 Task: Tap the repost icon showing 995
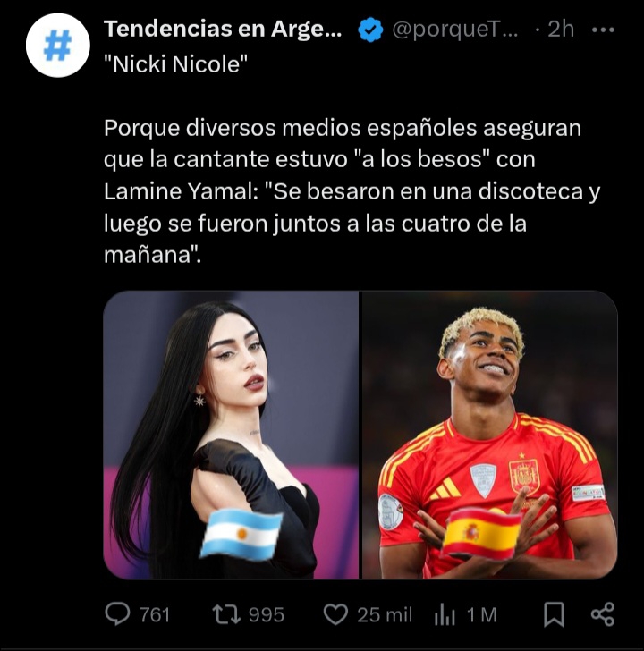coord(226,615)
